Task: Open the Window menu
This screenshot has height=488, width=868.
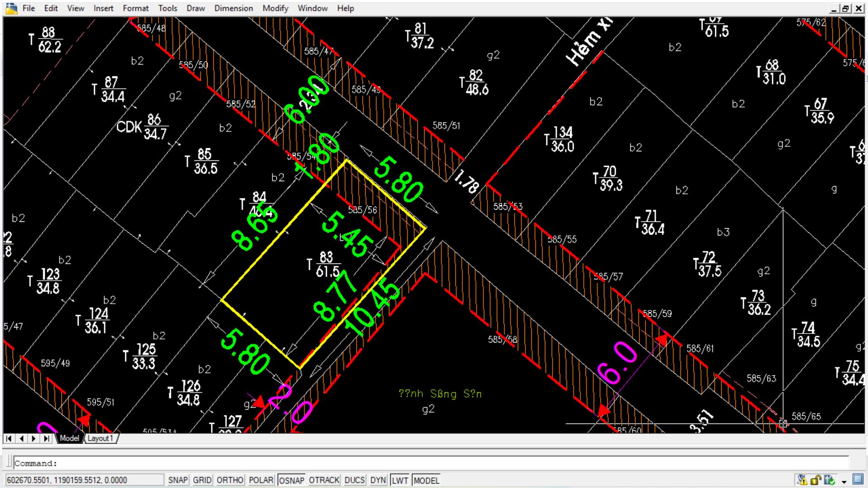Action: [x=312, y=8]
